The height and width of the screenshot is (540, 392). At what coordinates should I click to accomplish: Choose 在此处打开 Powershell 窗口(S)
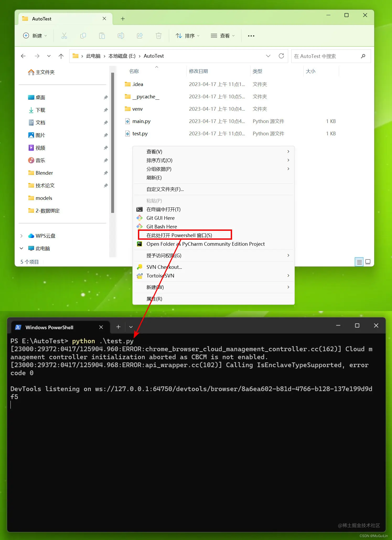coord(213,235)
